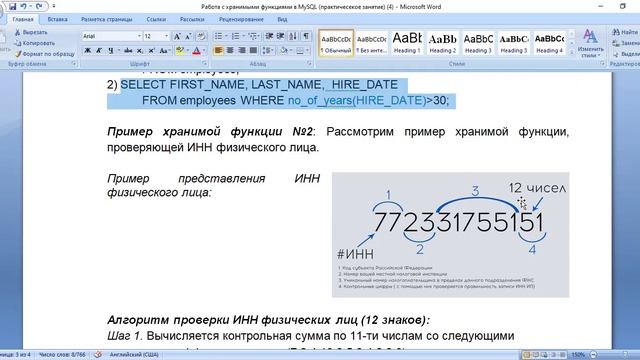This screenshot has height=360, width=640.
Task: Open the Стили dialog launcher
Action: tap(602, 64)
